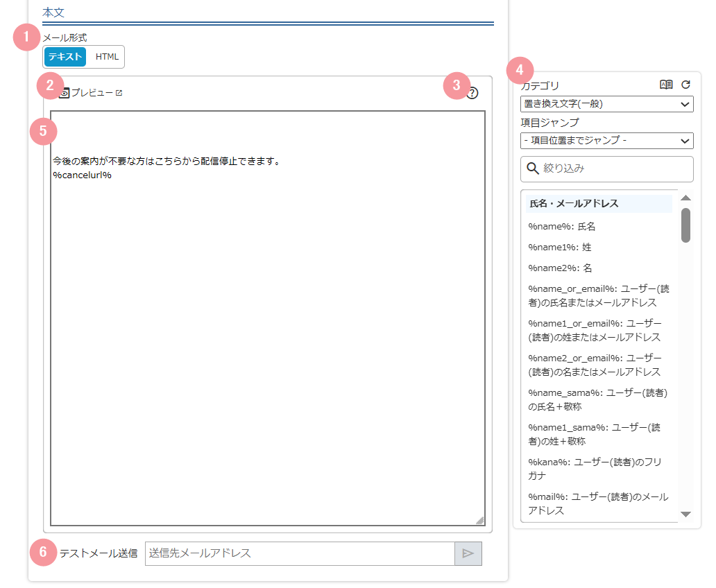Expand the 項目ジャンプ dropdown
The image size is (716, 588).
point(606,141)
